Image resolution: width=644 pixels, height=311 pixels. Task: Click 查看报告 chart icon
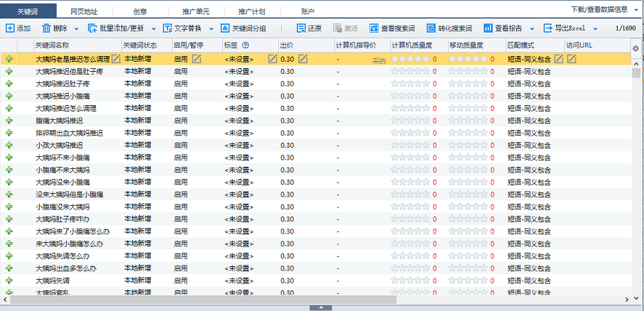point(488,28)
